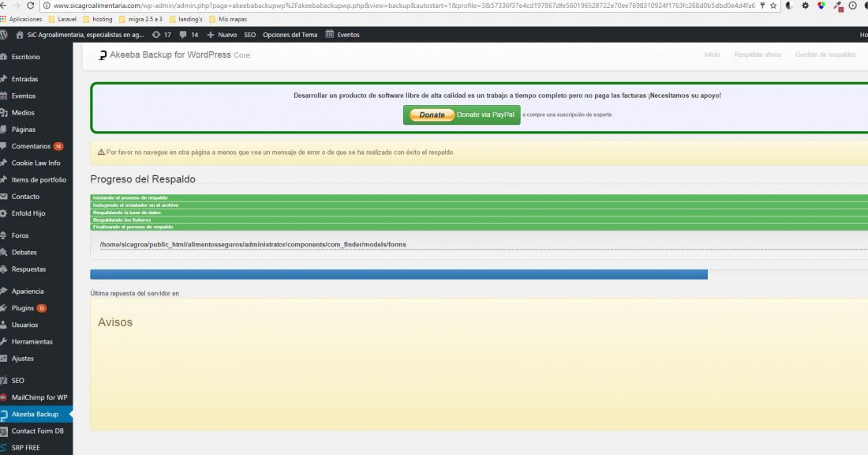Open the landing's bookmarks folder
This screenshot has height=455, width=868.
pos(185,19)
